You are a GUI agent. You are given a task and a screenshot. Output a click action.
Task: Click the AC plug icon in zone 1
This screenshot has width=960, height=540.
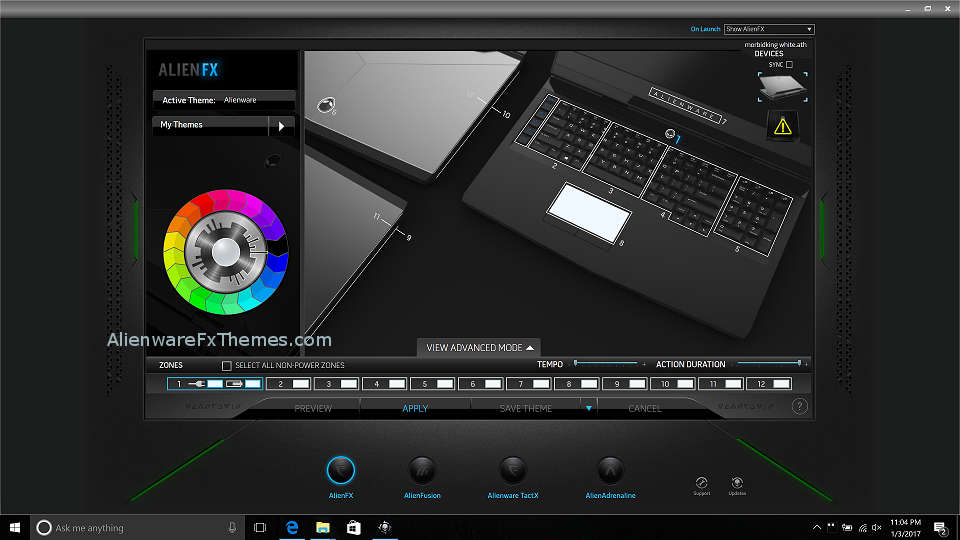(197, 384)
